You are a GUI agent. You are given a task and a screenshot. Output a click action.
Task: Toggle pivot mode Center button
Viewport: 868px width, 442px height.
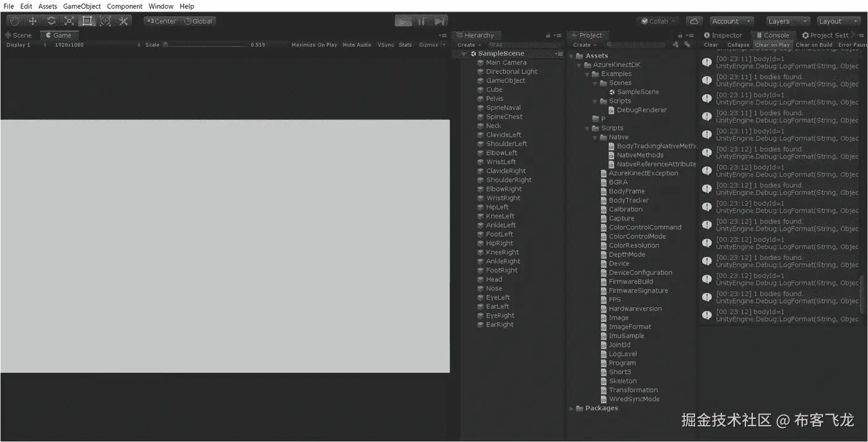[161, 21]
